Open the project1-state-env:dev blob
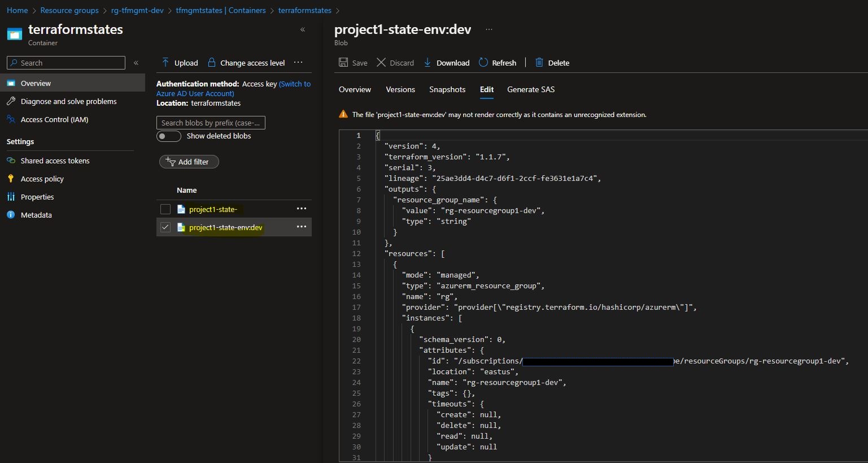The image size is (868, 463). click(x=225, y=227)
